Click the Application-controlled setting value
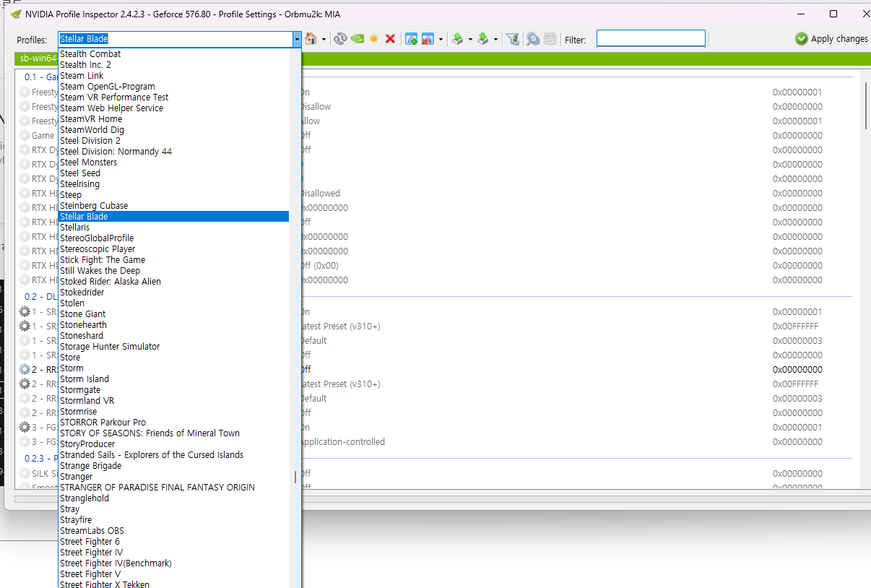The height and width of the screenshot is (588, 871). (x=342, y=442)
